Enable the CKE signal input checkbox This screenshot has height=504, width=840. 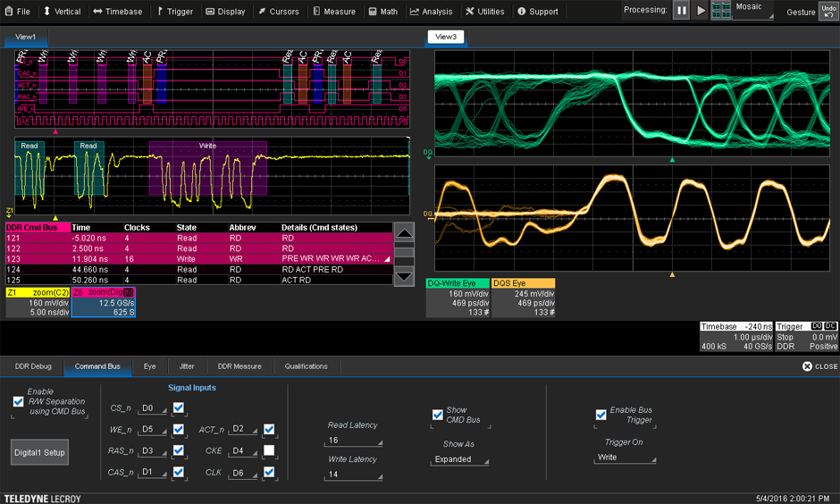[269, 450]
